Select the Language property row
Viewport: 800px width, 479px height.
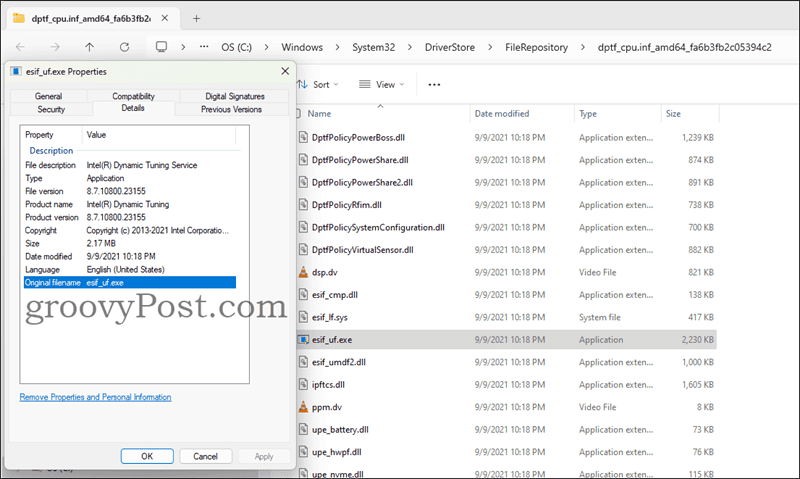point(130,269)
